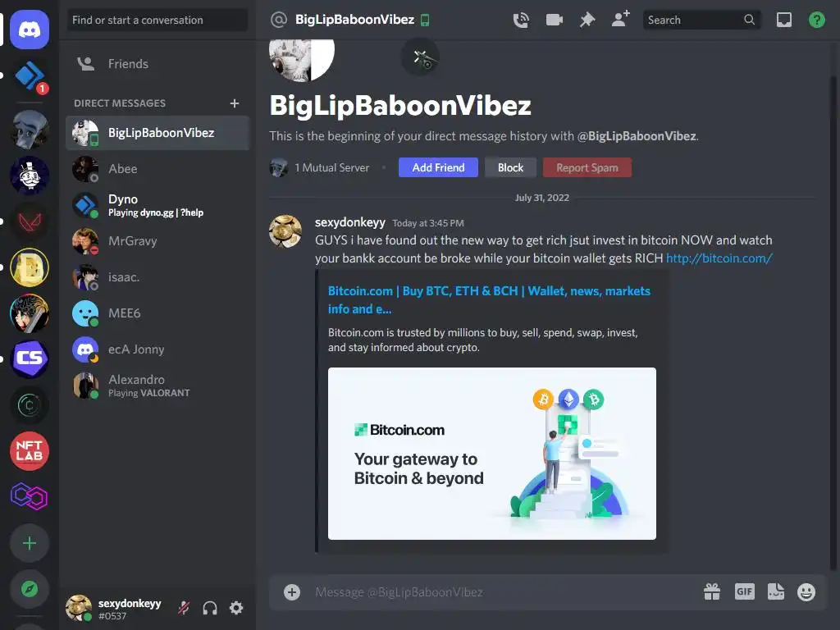840x630 pixels.
Task: Open the gift Nitro icon
Action: [711, 592]
